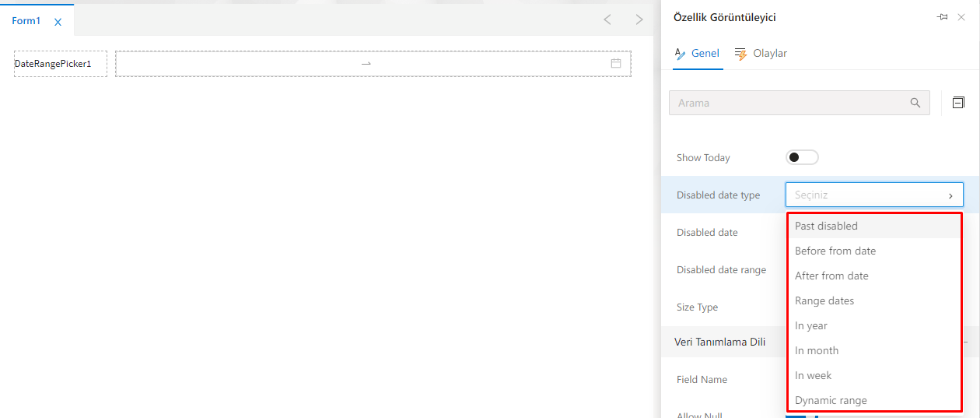The height and width of the screenshot is (418, 980).
Task: Pick Range dates from the list
Action: (824, 300)
